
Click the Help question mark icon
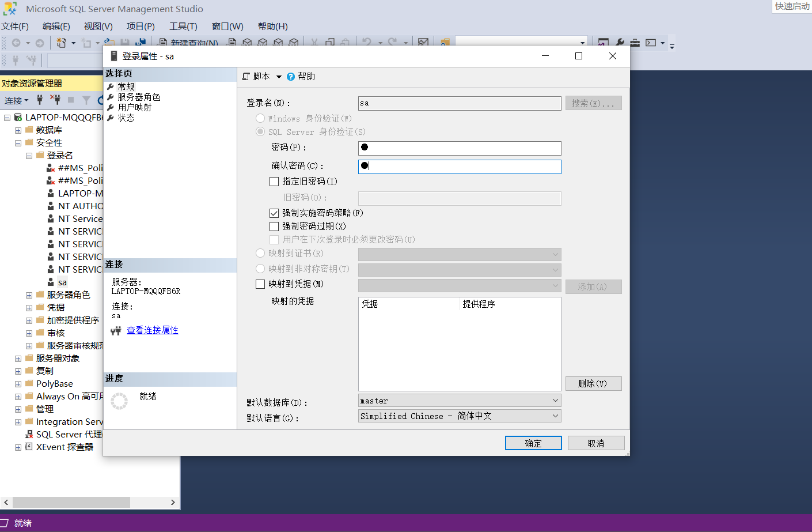291,77
